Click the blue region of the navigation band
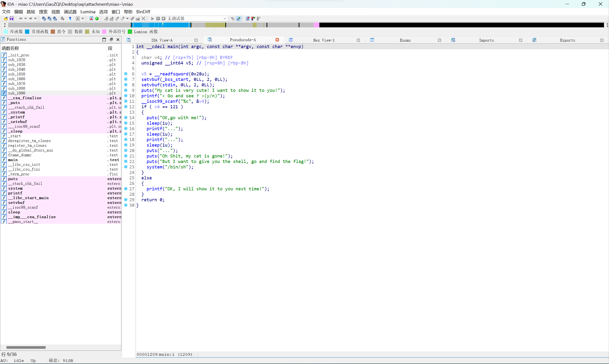609x364 pixels. (161, 25)
